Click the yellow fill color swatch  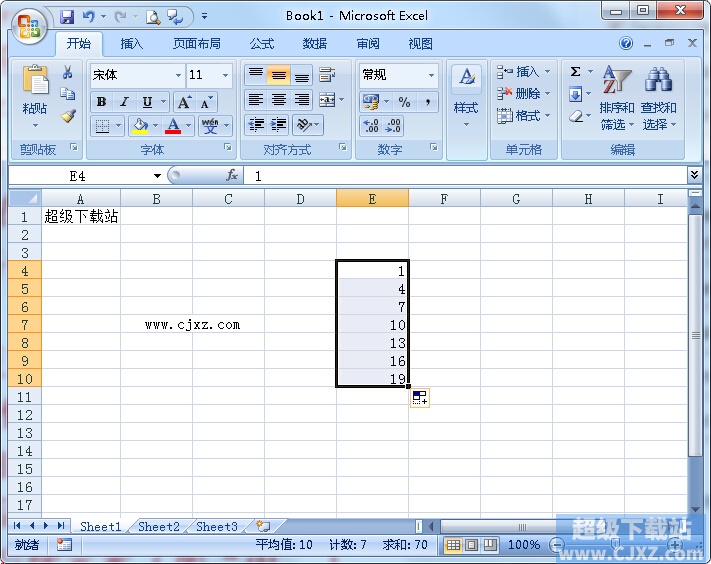tap(139, 126)
